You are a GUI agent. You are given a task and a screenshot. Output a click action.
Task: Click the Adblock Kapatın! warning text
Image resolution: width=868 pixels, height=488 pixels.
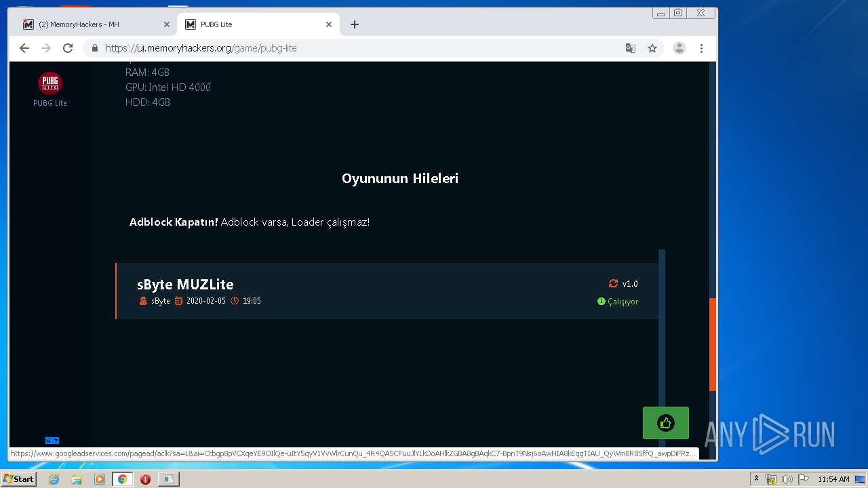tap(174, 222)
